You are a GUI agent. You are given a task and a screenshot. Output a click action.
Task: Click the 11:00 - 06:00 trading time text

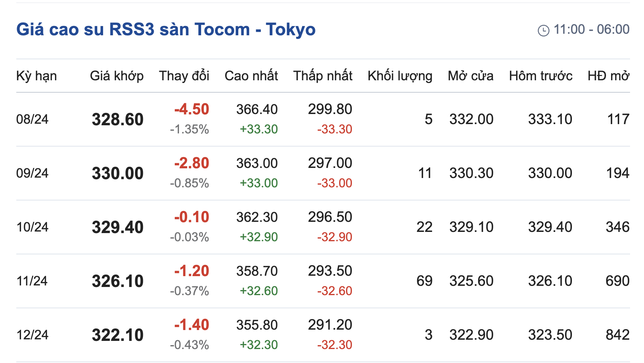(591, 29)
